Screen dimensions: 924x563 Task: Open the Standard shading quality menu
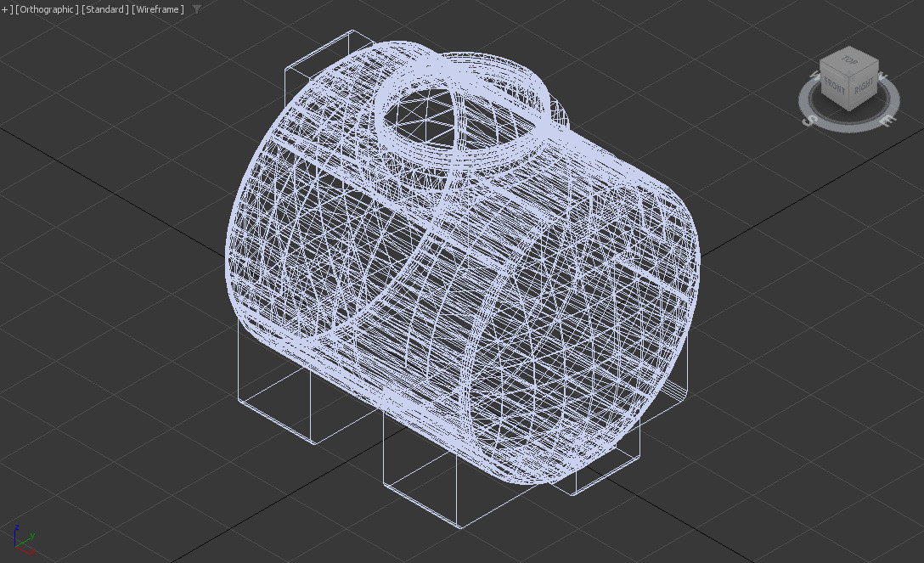[105, 9]
